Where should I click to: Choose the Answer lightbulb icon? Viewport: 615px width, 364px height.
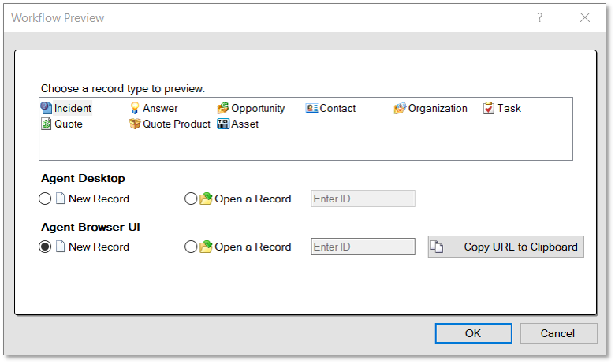(x=135, y=109)
